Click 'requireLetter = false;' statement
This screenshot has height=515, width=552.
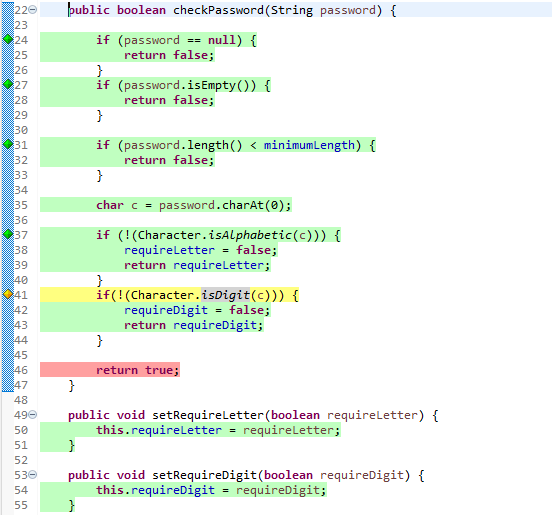pos(201,250)
